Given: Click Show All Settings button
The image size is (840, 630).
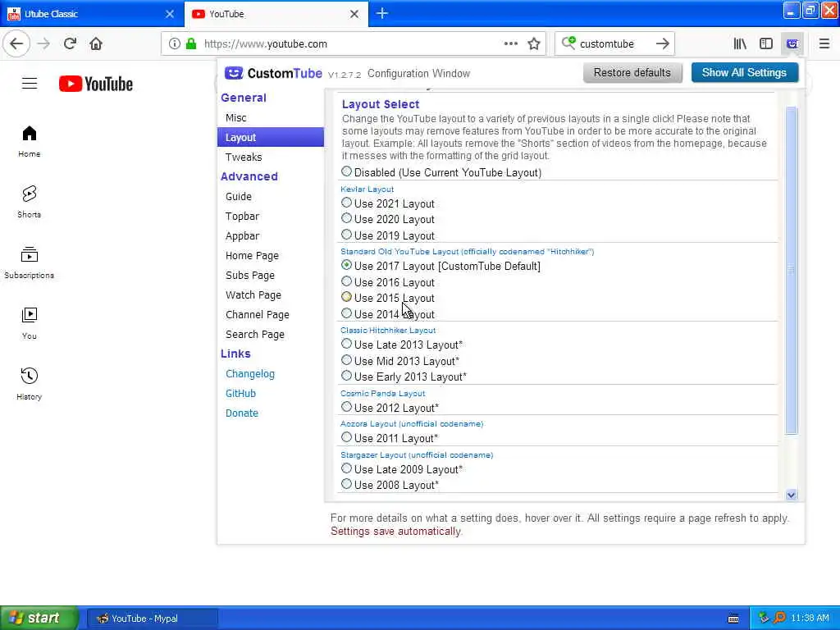Looking at the screenshot, I should click(744, 72).
